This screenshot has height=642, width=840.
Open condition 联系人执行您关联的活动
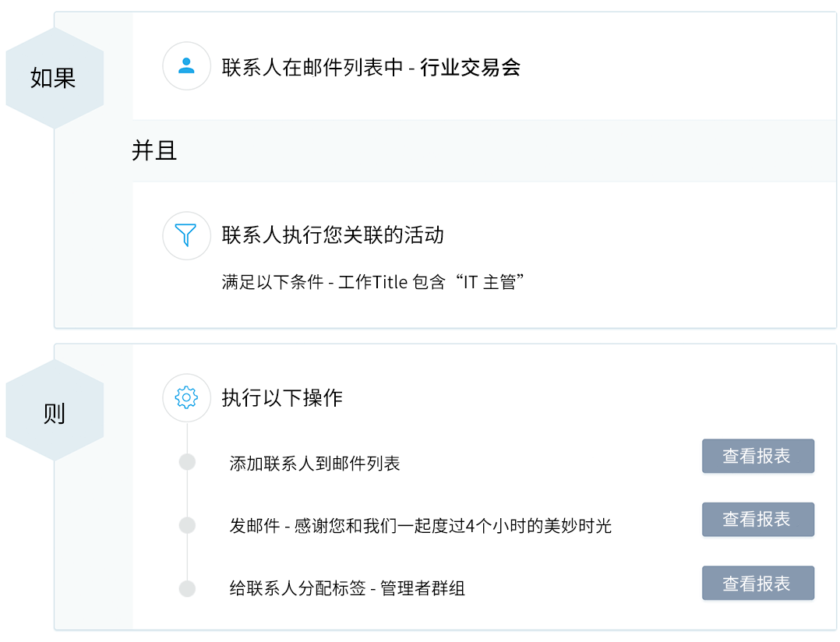tap(333, 235)
